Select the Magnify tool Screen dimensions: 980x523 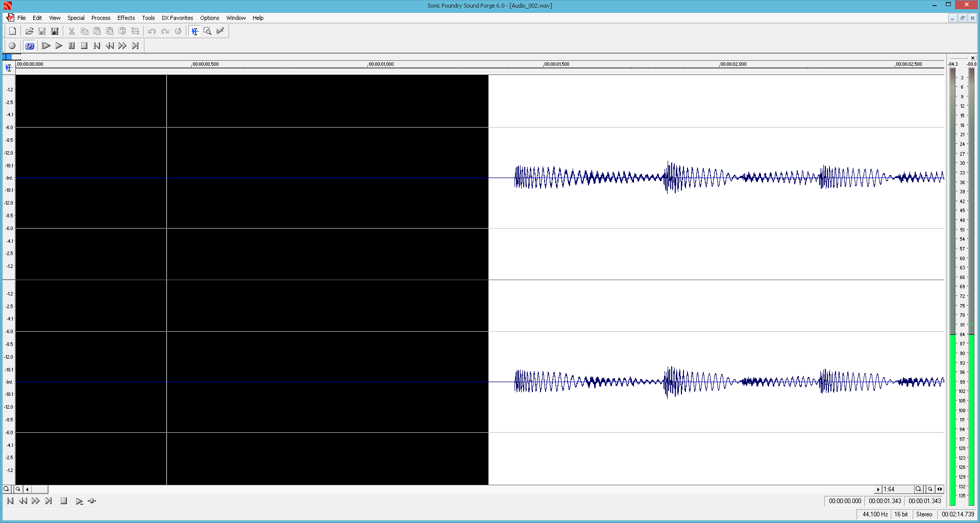coord(207,31)
